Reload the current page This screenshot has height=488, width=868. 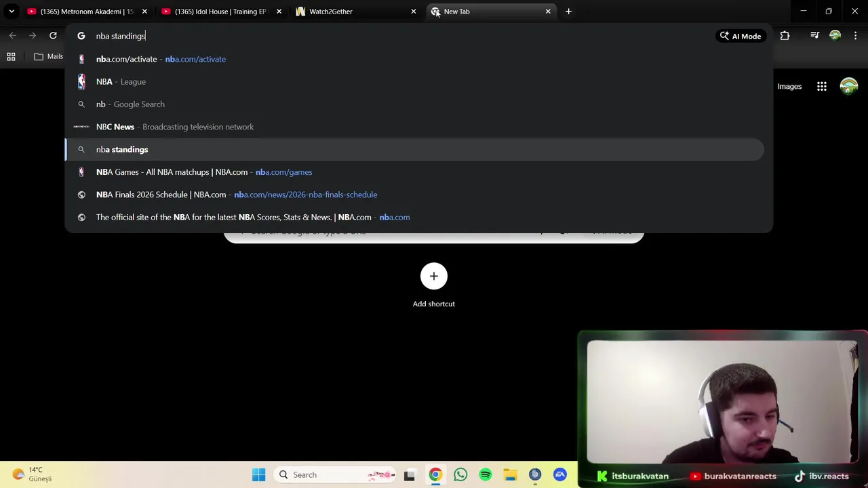click(x=53, y=35)
